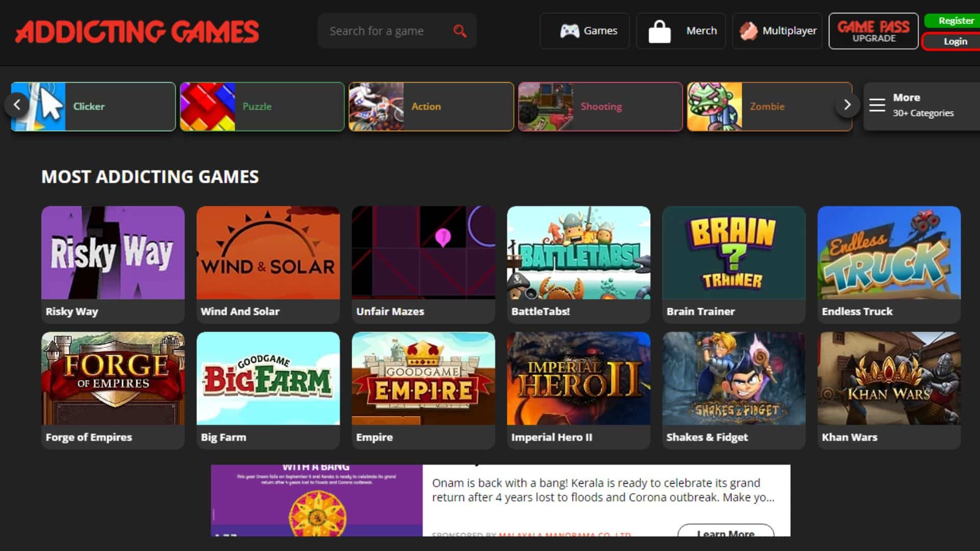Click the Shakes & Fidget title text
This screenshot has width=980, height=551.
(x=707, y=438)
